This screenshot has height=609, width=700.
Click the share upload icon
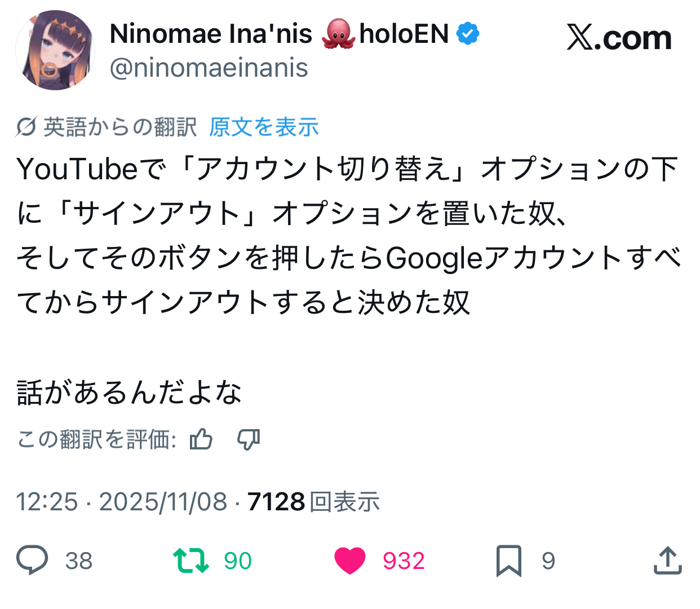pyautogui.click(x=668, y=561)
